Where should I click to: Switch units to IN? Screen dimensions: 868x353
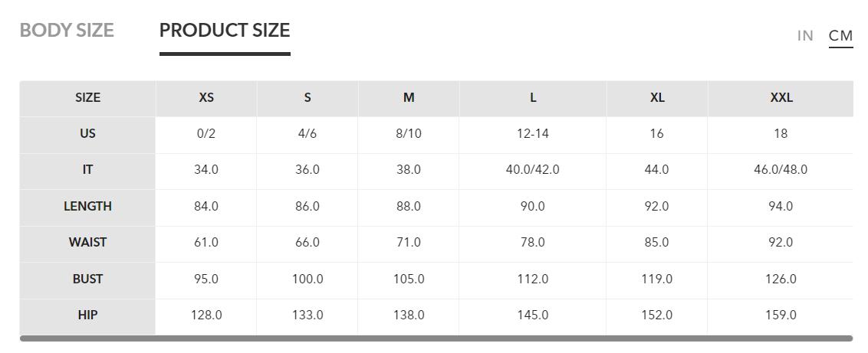tap(805, 36)
